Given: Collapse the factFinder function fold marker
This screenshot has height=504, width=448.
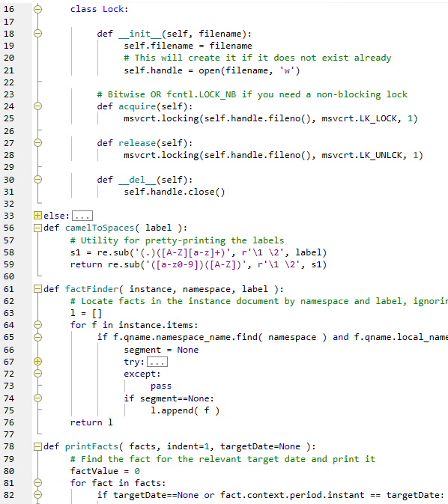Looking at the screenshot, I should tap(38, 289).
